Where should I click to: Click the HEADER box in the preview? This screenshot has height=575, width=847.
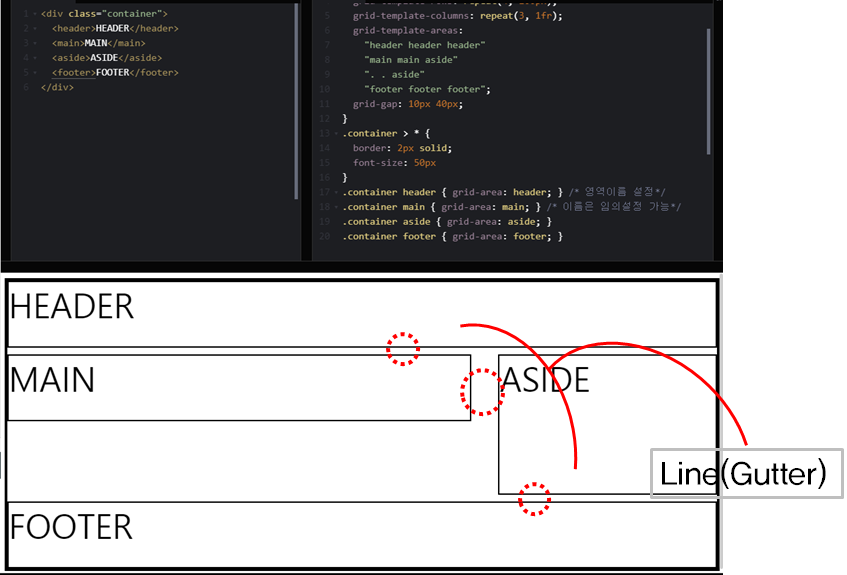pos(362,315)
